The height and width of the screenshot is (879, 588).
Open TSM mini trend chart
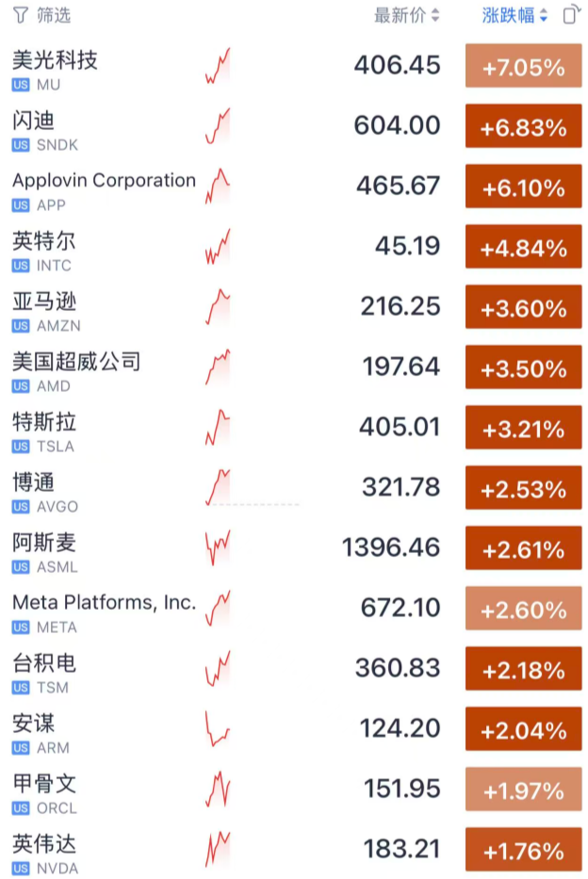click(218, 669)
